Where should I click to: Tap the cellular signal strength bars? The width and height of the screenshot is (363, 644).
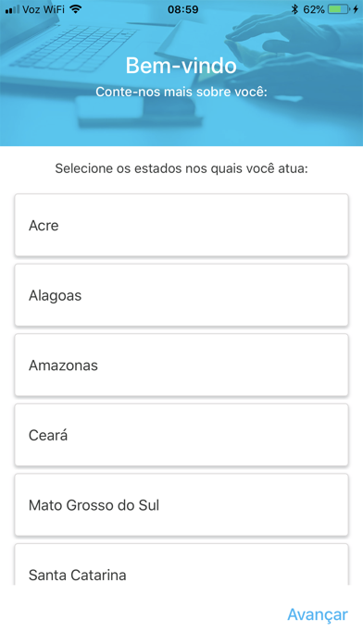[12, 9]
